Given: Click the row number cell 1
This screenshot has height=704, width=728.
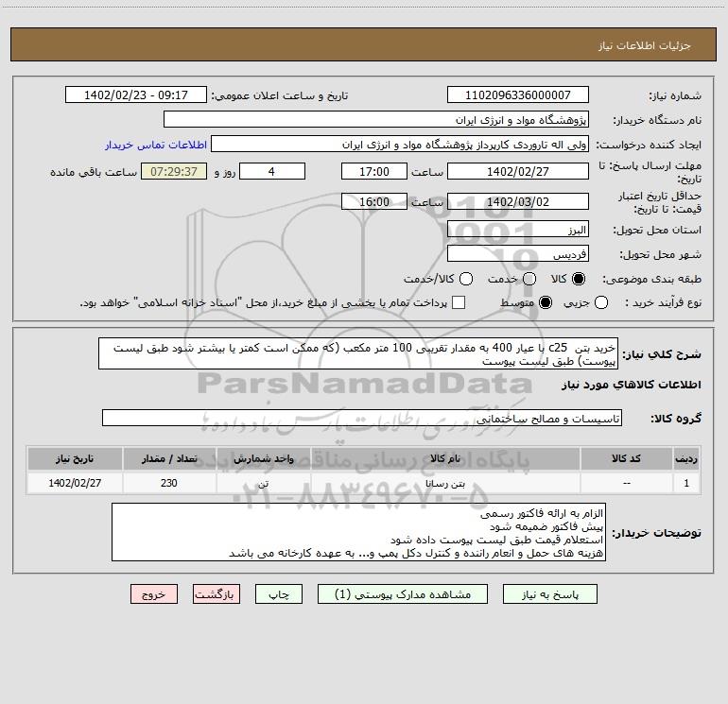Looking at the screenshot, I should click(686, 483).
